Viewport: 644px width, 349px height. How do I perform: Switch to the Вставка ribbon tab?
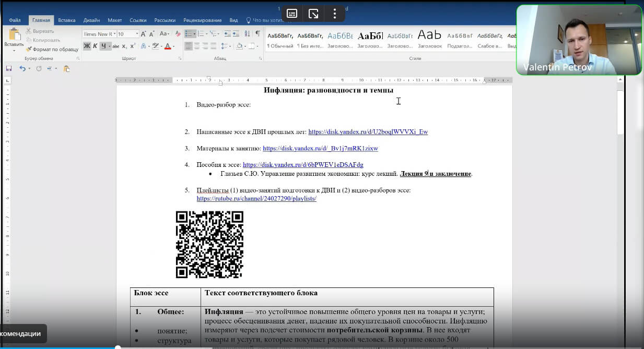click(x=67, y=20)
